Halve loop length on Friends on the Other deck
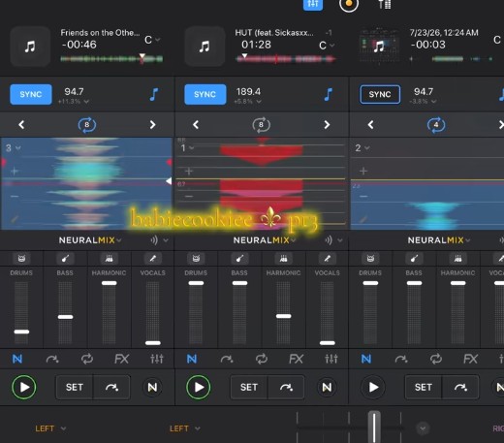Viewport: 504px width, 443px height. pos(21,125)
